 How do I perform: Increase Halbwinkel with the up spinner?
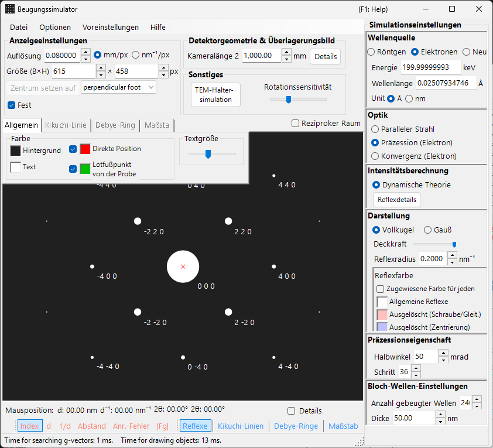[443, 353]
